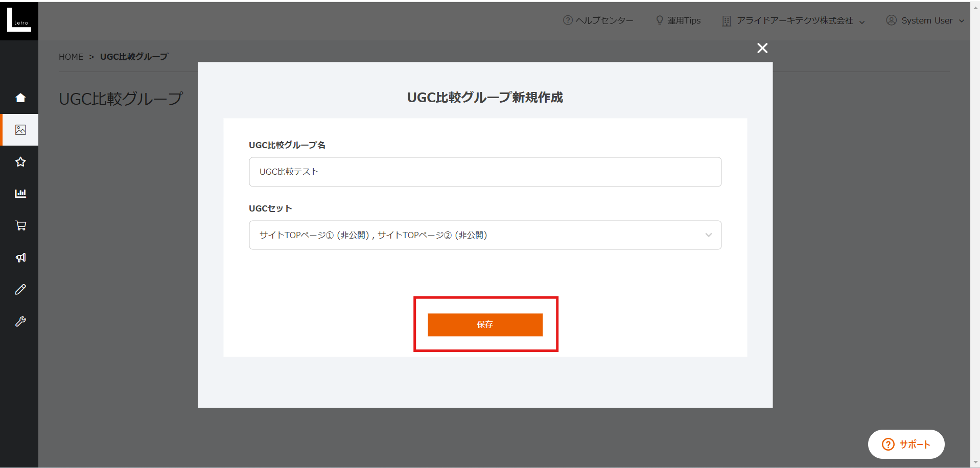The image size is (980, 468).
Task: Go to HOME via the breadcrumb link
Action: tap(71, 57)
